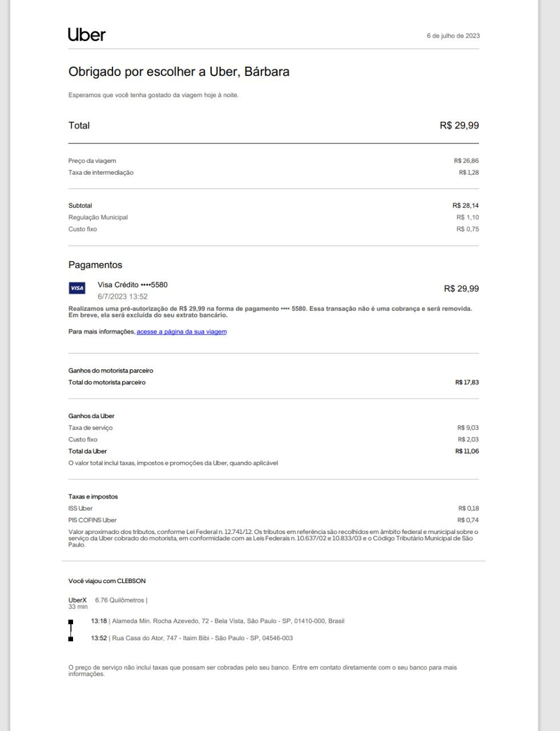Click the date '6 de julho de 2023'
The height and width of the screenshot is (731, 560).
453,36
